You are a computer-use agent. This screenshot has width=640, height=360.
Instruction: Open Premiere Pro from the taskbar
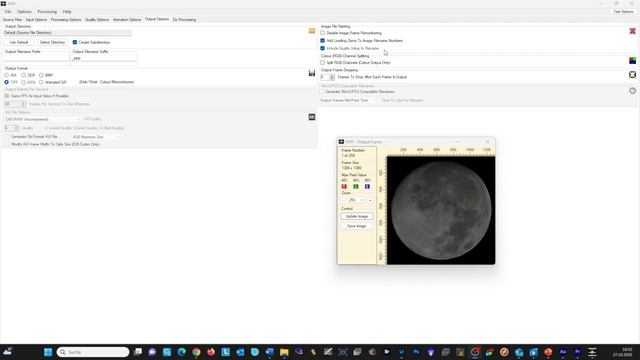(578, 352)
